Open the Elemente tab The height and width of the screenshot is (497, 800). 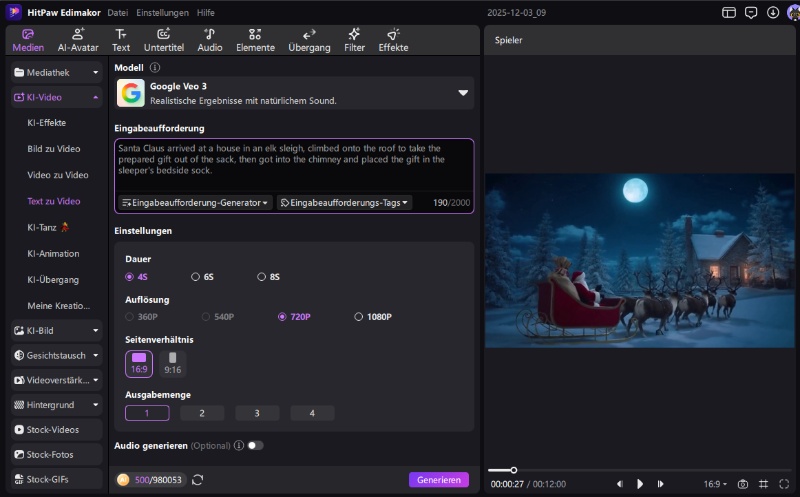coord(255,40)
